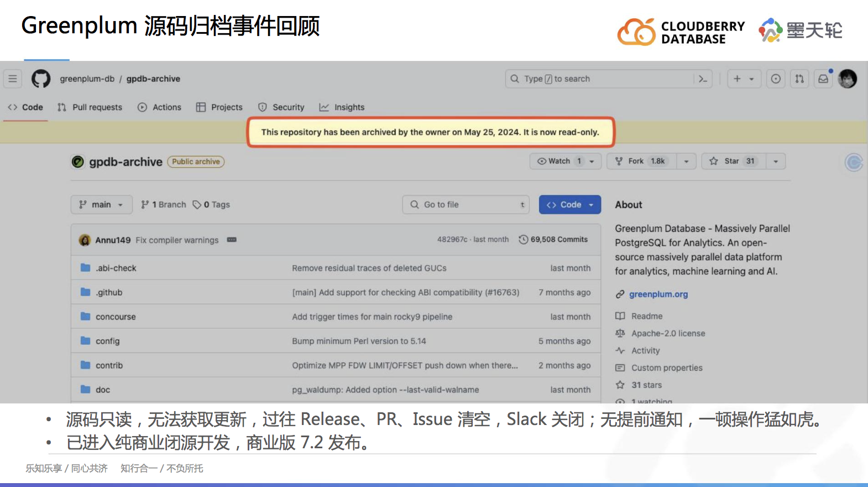Open commit 'pg_waldump: Added option --last-valid-walname'
Viewport: 868px width, 487px height.
tap(385, 390)
